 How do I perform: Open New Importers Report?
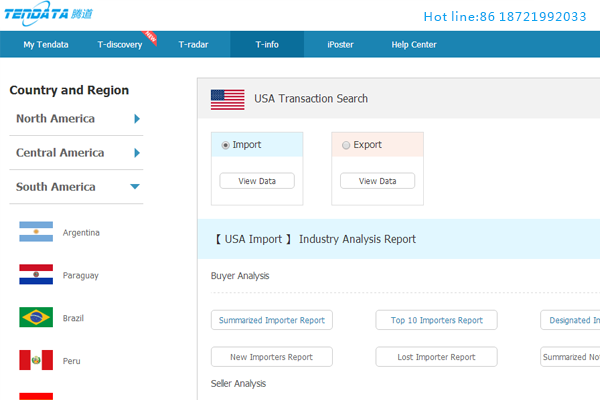pos(272,357)
